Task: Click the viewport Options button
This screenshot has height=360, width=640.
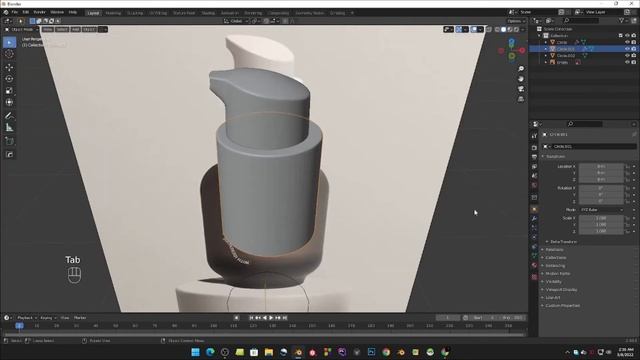Action: [x=516, y=21]
